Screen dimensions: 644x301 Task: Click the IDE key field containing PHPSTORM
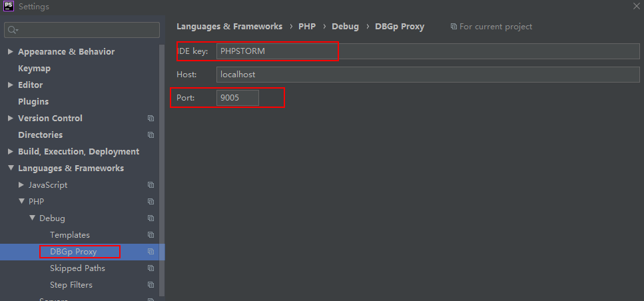click(x=428, y=51)
